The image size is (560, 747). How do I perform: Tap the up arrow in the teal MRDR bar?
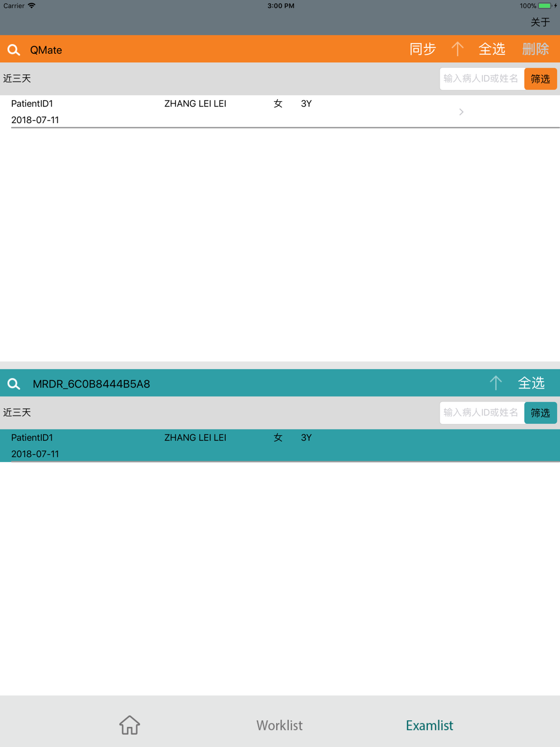pyautogui.click(x=496, y=383)
